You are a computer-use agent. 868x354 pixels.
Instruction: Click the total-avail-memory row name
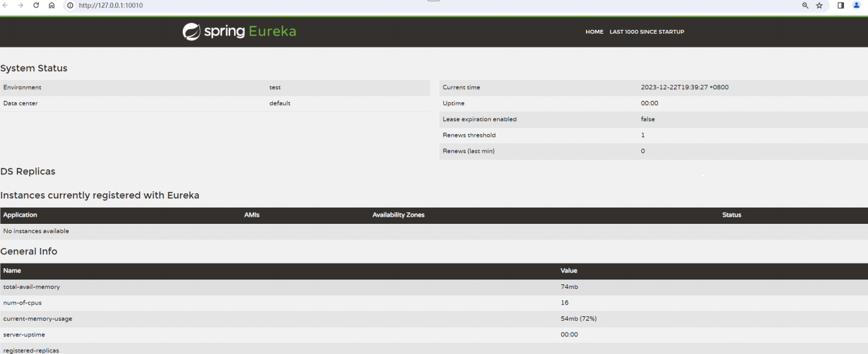[31, 287]
